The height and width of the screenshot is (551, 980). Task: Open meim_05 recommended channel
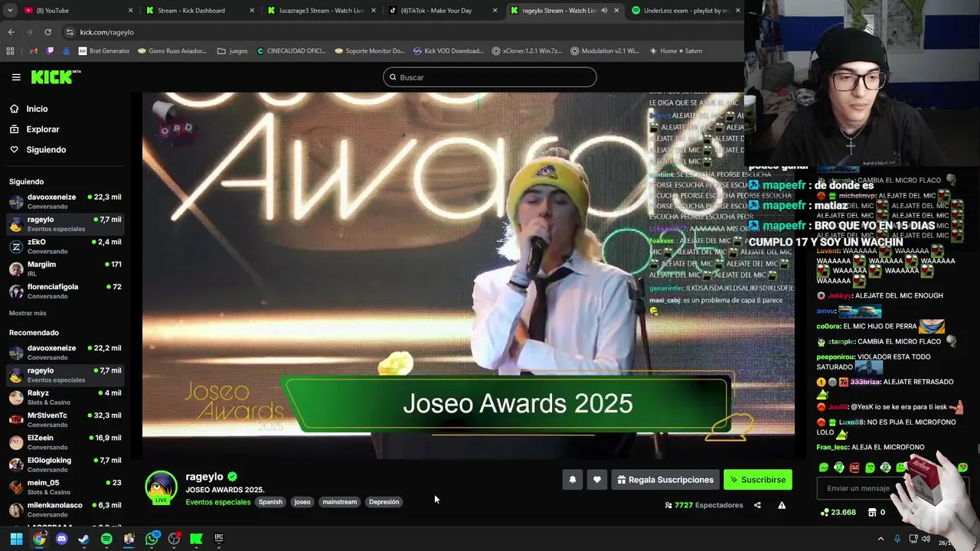pos(65,487)
